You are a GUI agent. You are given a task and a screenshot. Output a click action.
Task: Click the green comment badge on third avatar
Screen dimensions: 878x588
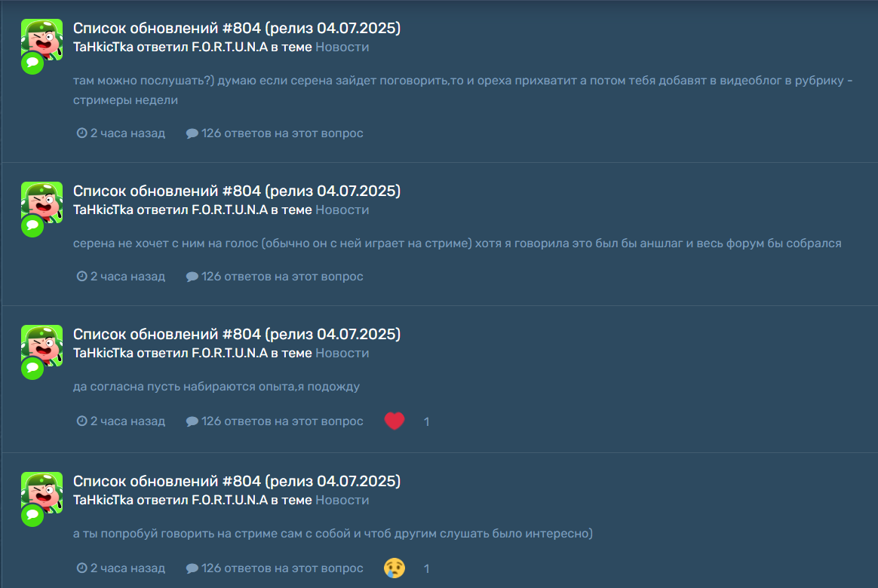tap(32, 368)
